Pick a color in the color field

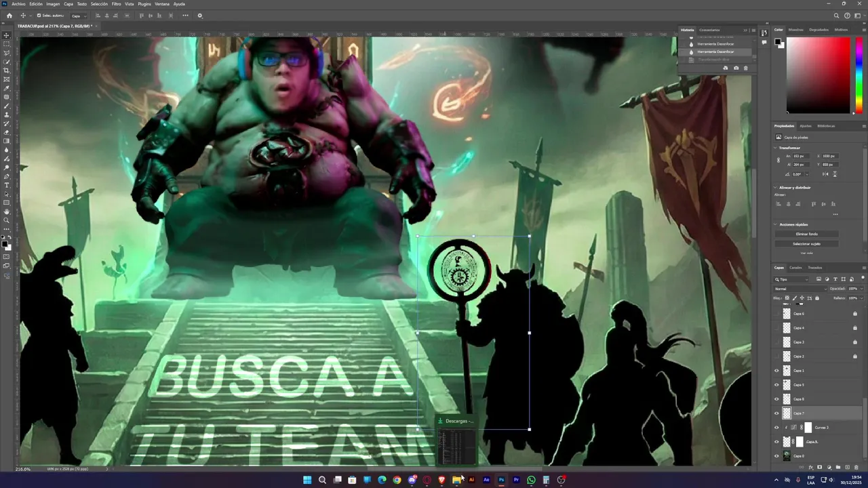tap(818, 75)
